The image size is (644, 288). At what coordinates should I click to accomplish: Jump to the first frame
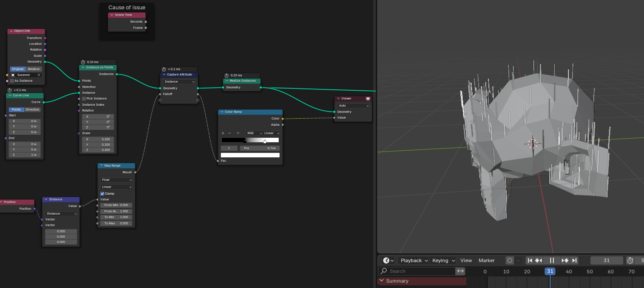[530, 260]
